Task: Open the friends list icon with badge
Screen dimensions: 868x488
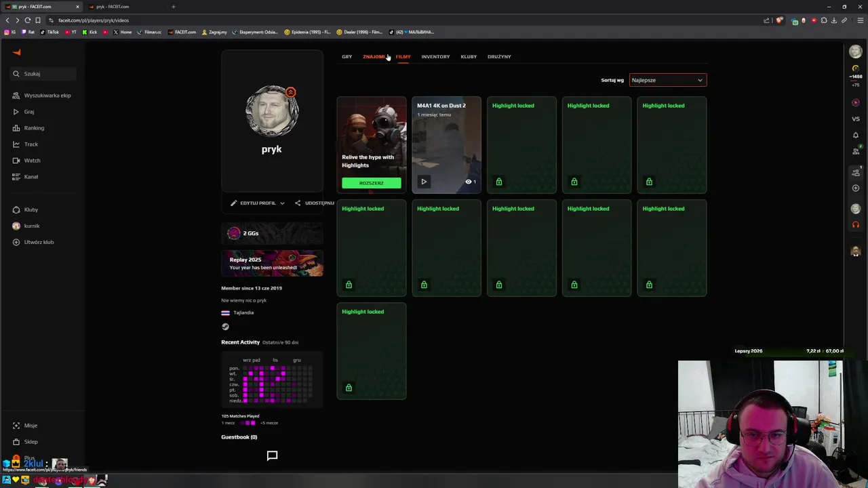Action: pyautogui.click(x=856, y=151)
